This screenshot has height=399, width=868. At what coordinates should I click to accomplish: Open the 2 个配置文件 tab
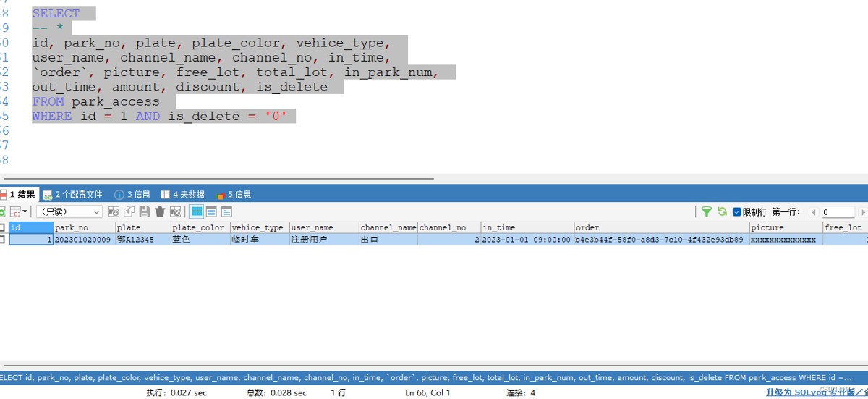(72, 195)
